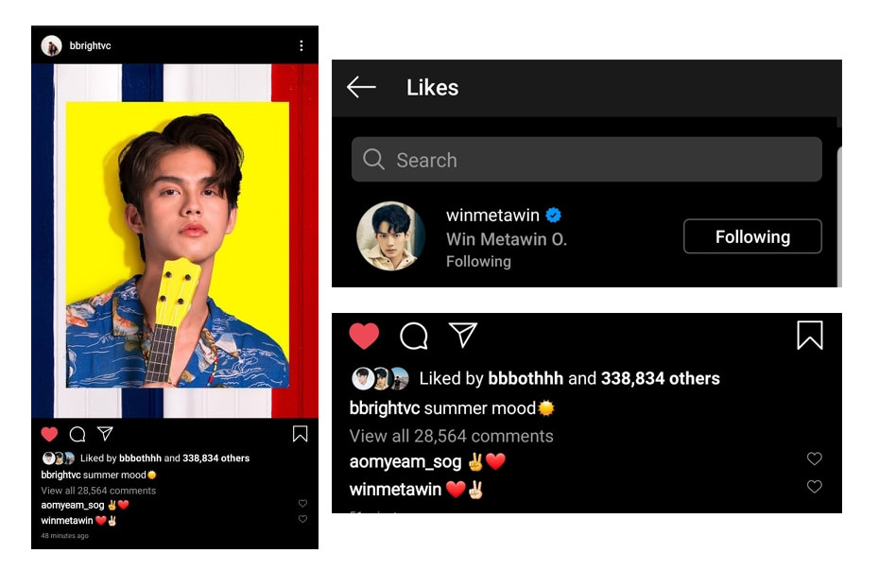Click the Search field in Likes
Viewport: 879px width, 588px height.
586,160
